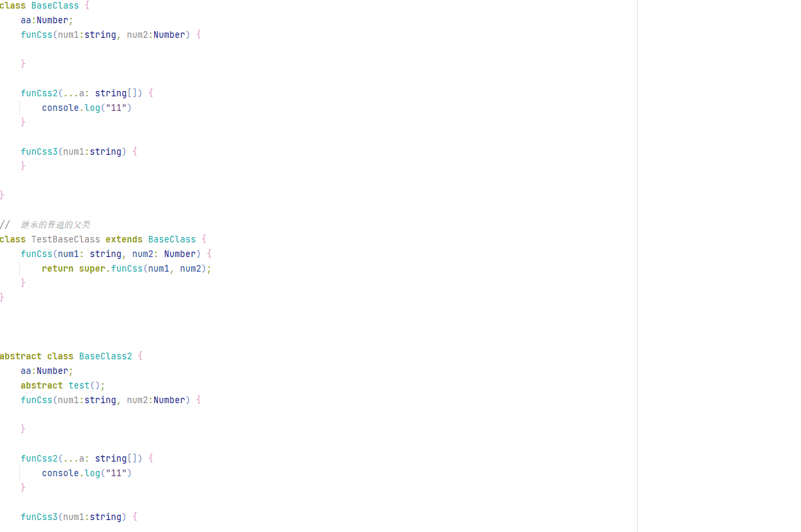Click the TestBaseClass class name
Image resolution: width=801 pixels, height=532 pixels.
(x=65, y=239)
